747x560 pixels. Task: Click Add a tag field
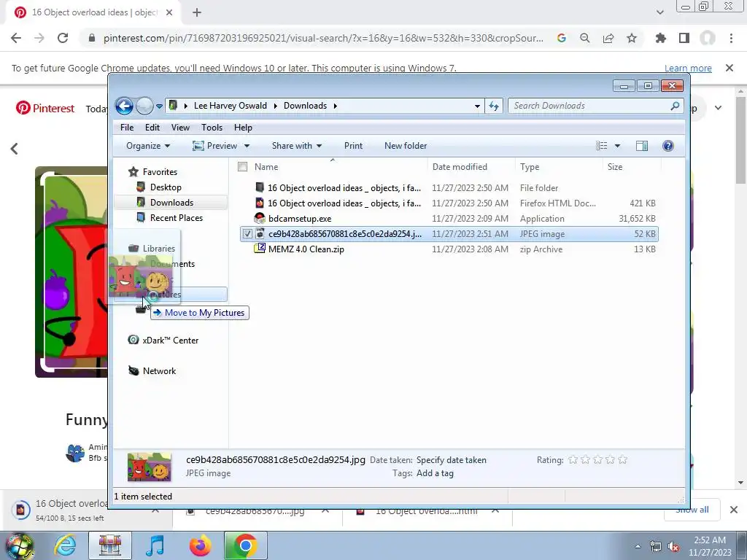[x=435, y=473]
